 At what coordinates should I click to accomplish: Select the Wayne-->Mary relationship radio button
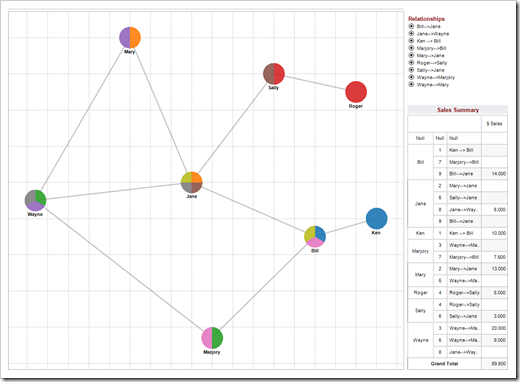point(411,84)
